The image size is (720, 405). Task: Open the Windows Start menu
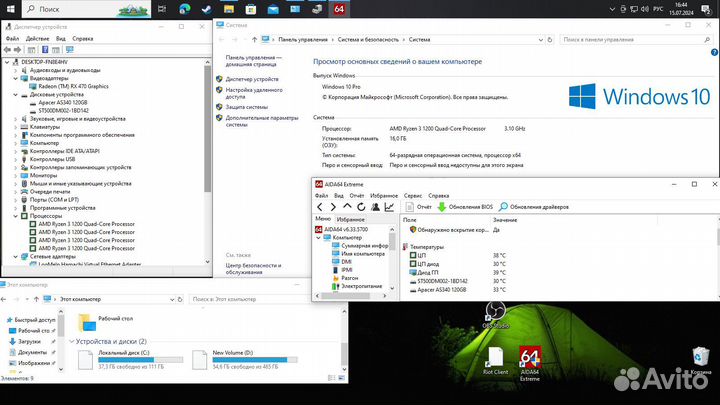click(11, 9)
